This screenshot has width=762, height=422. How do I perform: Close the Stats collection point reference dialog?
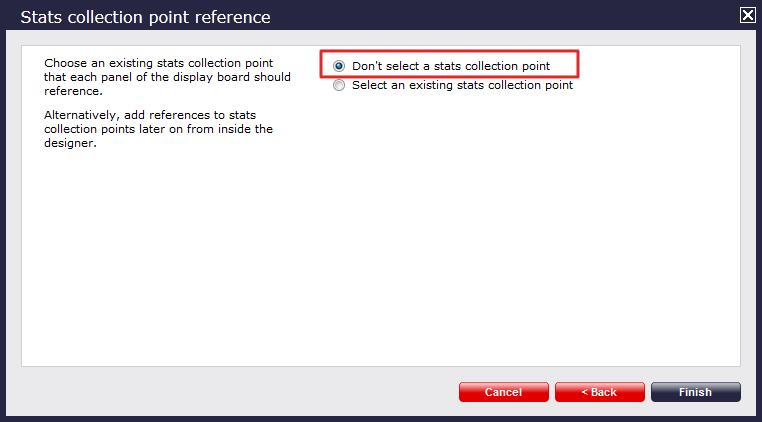pyautogui.click(x=747, y=15)
